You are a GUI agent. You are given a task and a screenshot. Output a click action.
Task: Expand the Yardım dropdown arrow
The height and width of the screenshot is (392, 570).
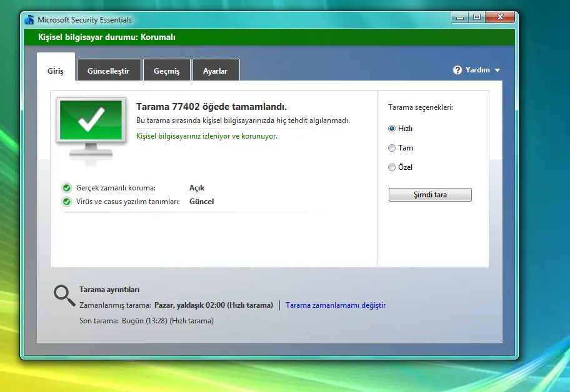[497, 71]
